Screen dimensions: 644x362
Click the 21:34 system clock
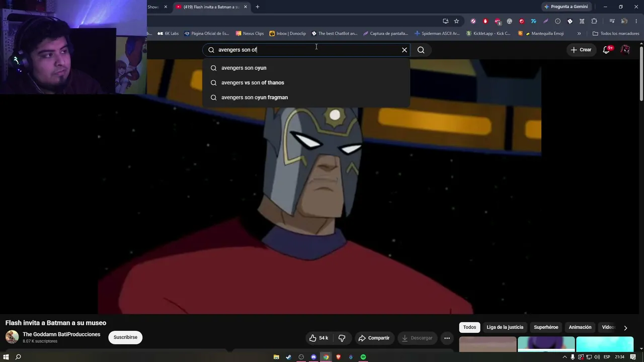tap(619, 357)
